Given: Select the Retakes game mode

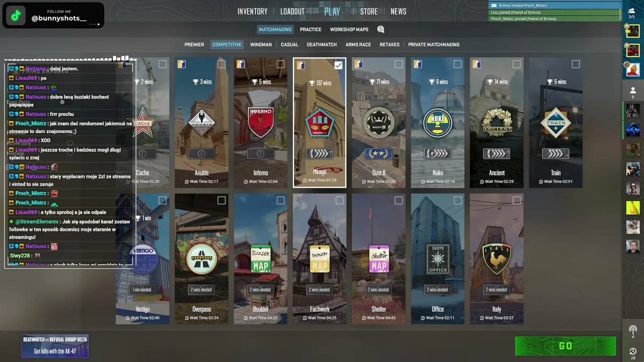Looking at the screenshot, I should pos(389,45).
